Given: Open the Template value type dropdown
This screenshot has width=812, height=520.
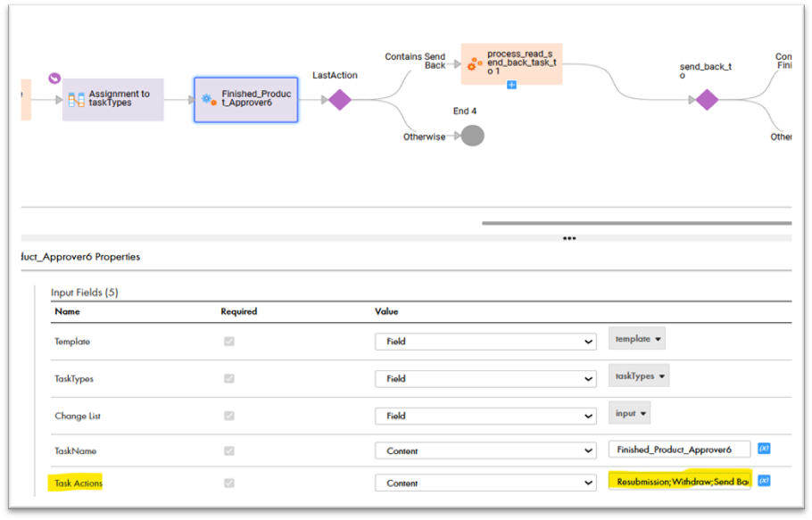Looking at the screenshot, I should pos(485,342).
